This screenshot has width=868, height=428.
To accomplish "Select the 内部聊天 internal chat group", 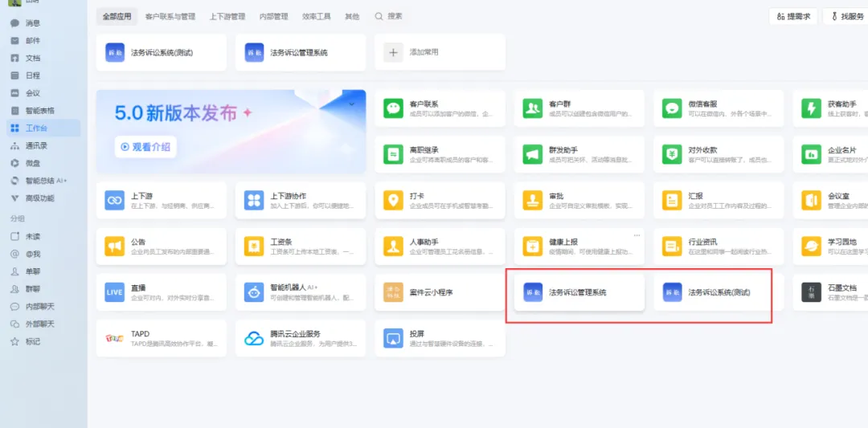I will [x=33, y=307].
